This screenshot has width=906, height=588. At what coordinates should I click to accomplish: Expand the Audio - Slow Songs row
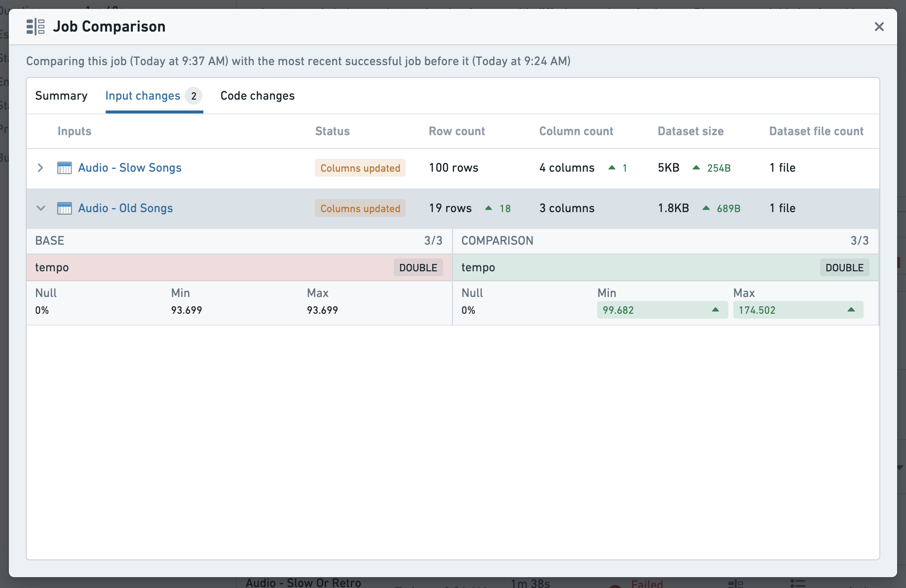40,168
